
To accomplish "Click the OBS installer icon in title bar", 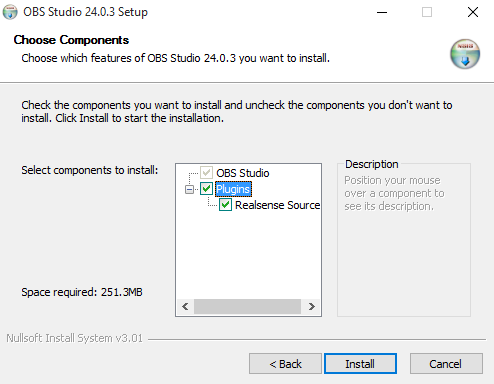I will pos(10,12).
